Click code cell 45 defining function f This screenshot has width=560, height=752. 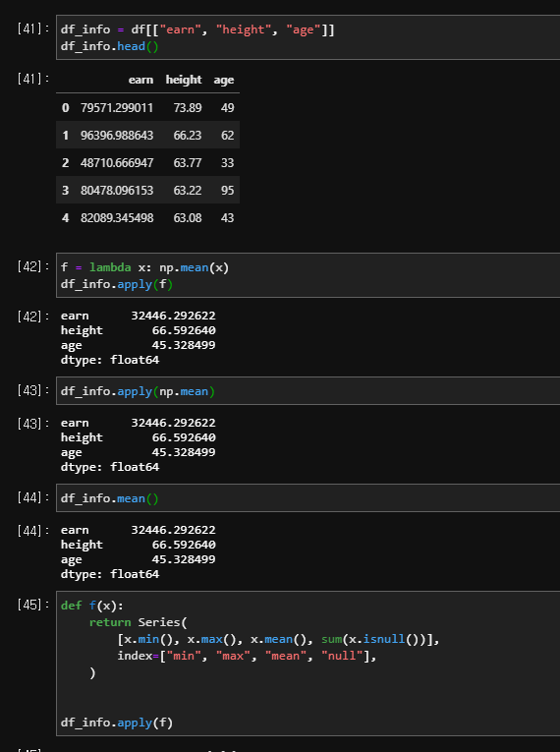308,664
